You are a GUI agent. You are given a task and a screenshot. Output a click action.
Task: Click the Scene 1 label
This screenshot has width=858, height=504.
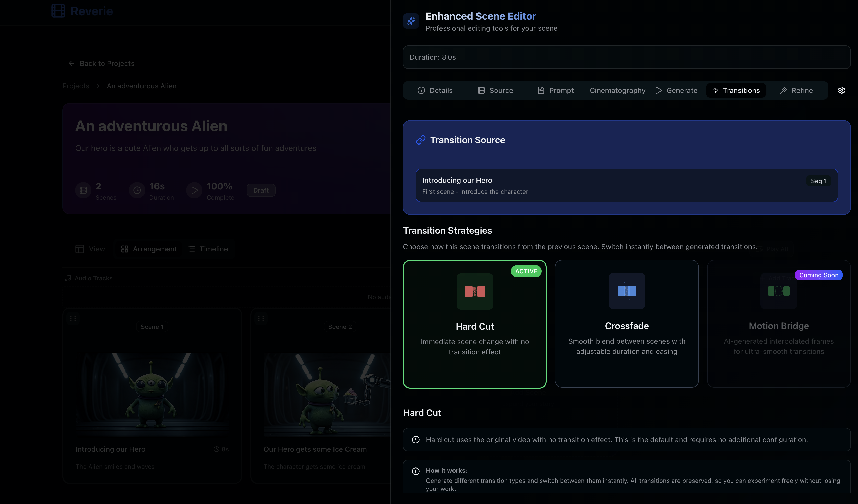[x=152, y=327]
